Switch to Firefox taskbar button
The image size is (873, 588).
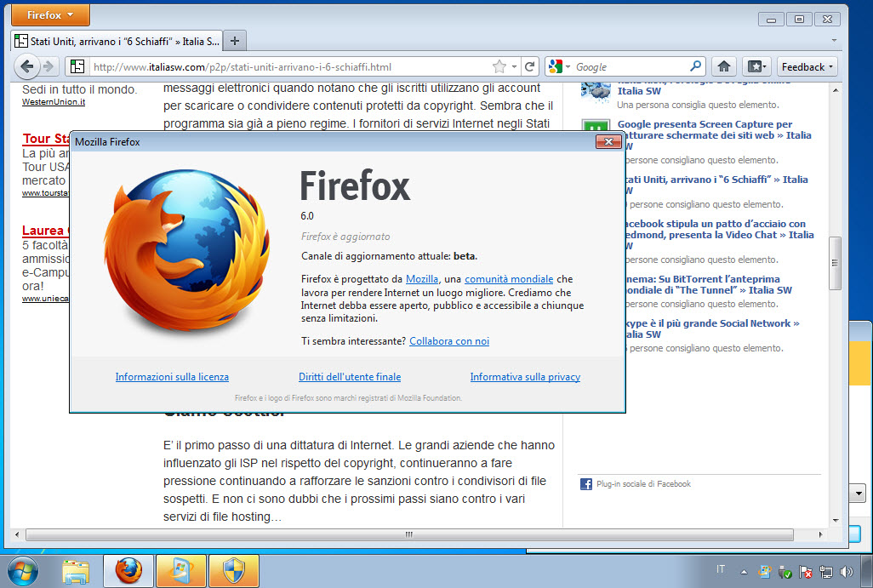(128, 571)
